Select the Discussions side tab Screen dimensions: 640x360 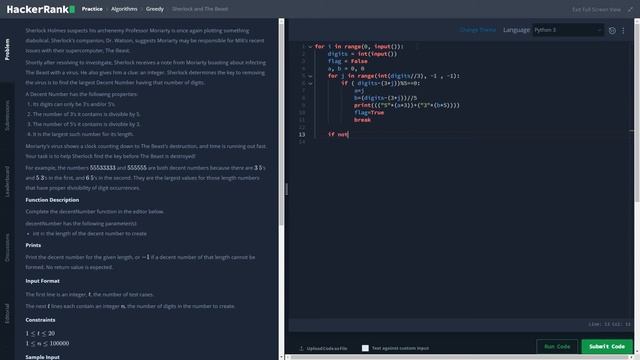(7, 247)
